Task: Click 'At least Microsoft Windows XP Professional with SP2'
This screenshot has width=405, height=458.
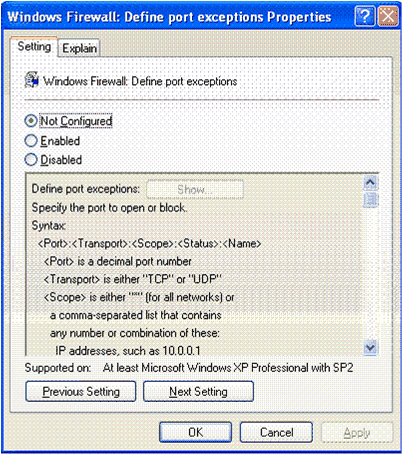Action: 228,368
